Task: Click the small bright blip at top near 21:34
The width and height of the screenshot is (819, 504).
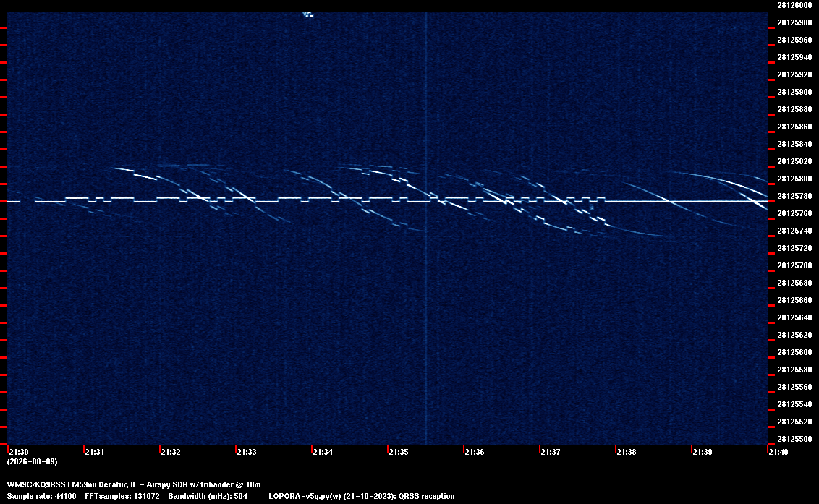Action: pyautogui.click(x=308, y=14)
